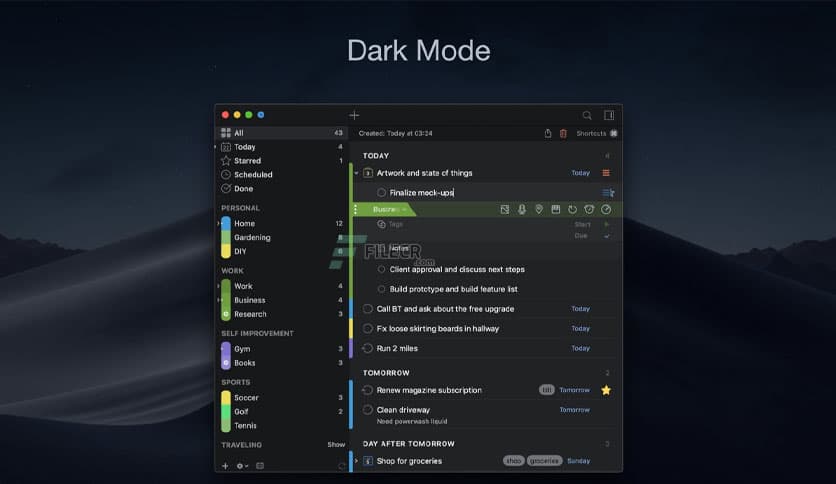Click the vertical dots handle on green bar

pyautogui.click(x=356, y=209)
